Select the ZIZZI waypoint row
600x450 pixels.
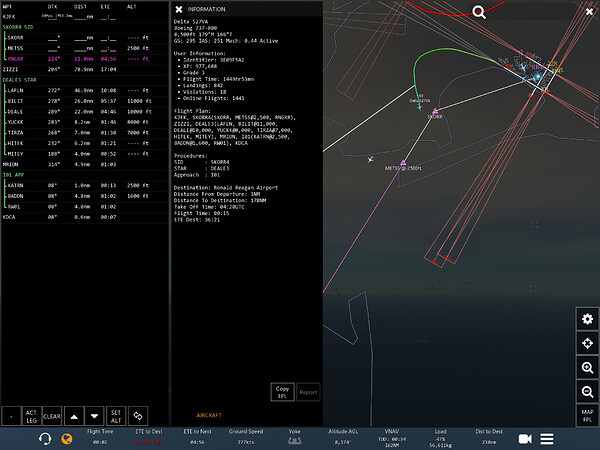click(84, 69)
